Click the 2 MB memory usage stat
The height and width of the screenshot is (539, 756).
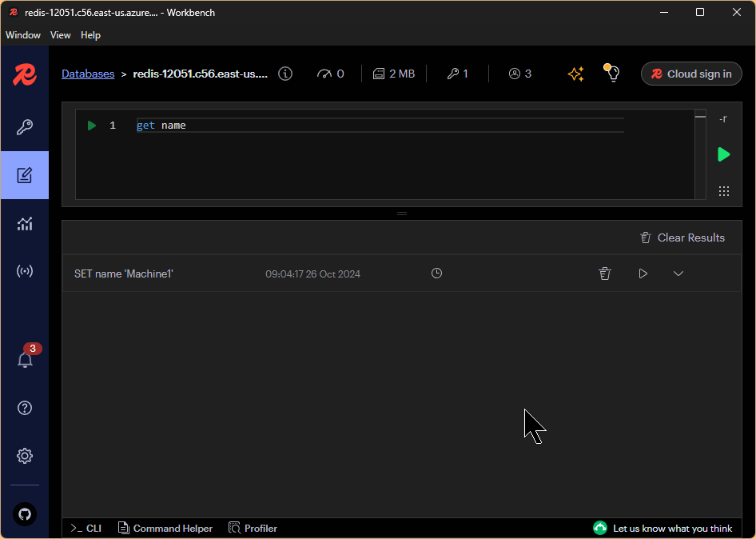pyautogui.click(x=394, y=74)
